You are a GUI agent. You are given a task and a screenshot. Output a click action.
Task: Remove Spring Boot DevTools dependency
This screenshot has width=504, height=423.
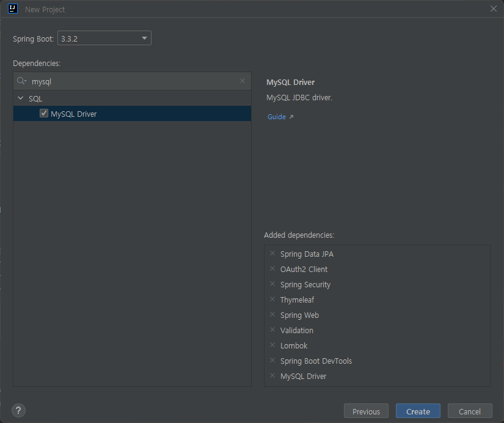click(x=272, y=360)
